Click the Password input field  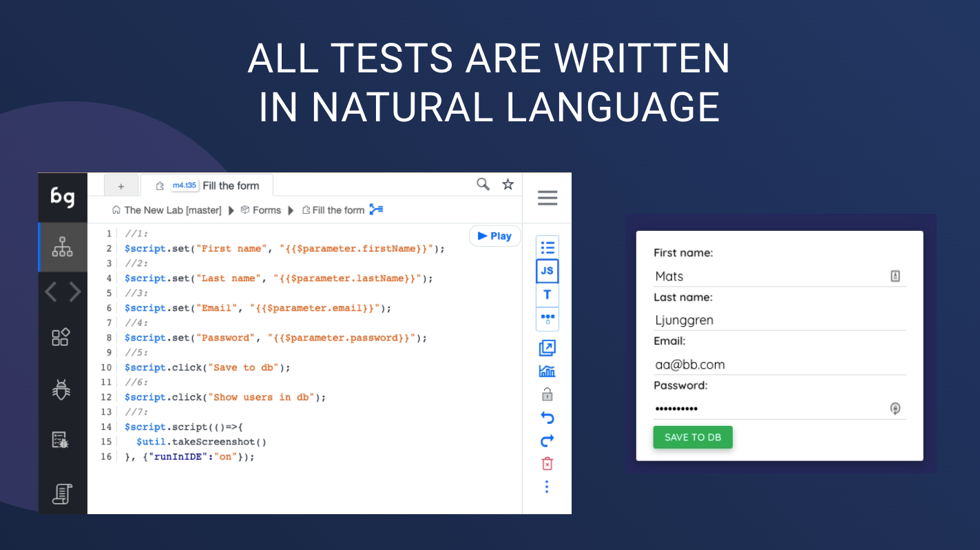click(780, 409)
